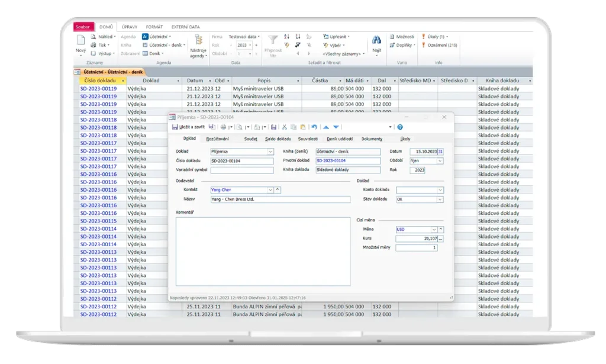This screenshot has width=606, height=364.
Task: Open the blue help icon in dialog
Action: (400, 127)
